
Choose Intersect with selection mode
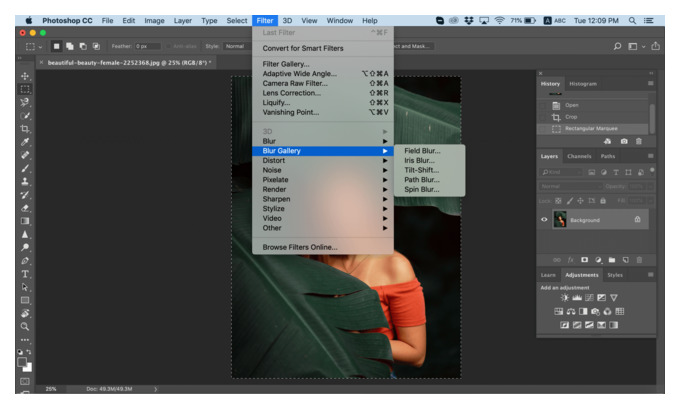coord(96,46)
